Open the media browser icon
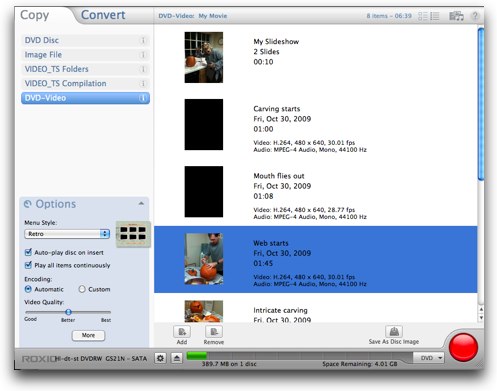This screenshot has height=391, width=497. (456, 16)
